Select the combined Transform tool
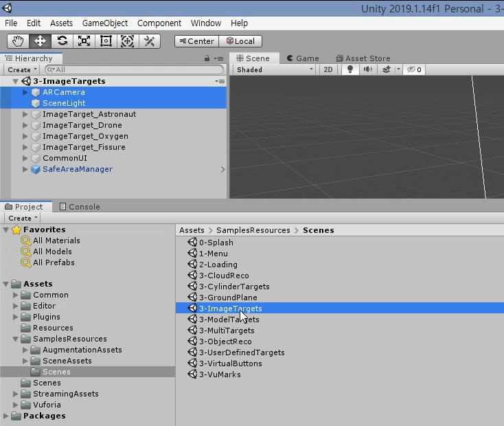The image size is (504, 426). 128,41
